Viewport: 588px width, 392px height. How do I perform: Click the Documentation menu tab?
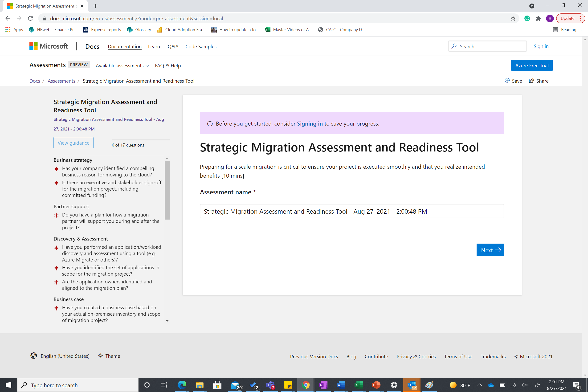click(x=125, y=46)
